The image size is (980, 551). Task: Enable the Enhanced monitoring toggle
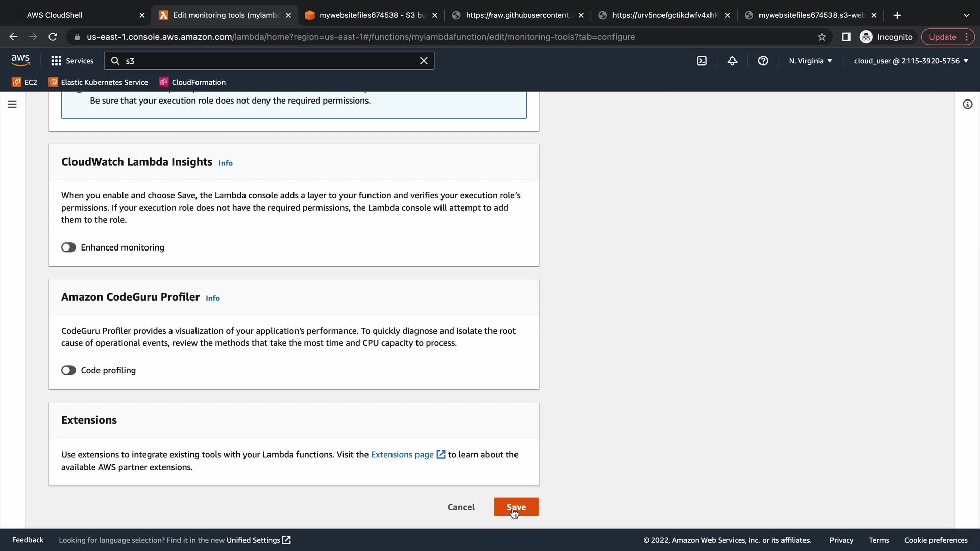[x=68, y=247]
